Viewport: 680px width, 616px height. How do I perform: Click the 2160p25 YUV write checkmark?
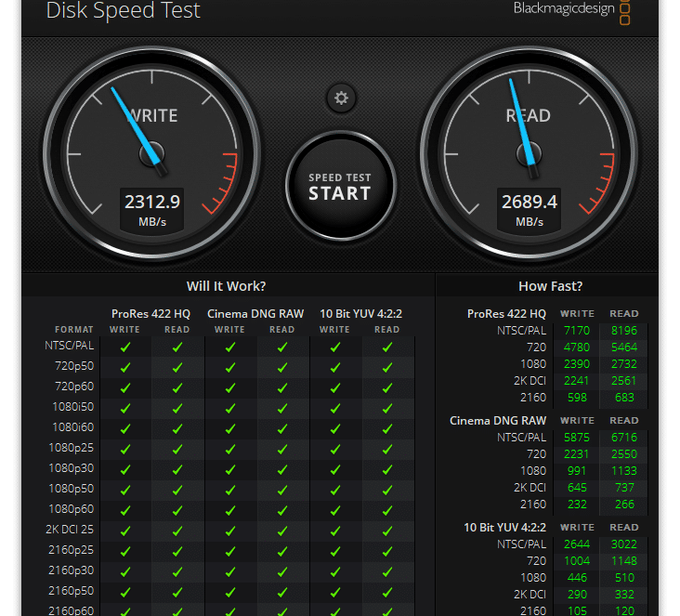click(335, 551)
